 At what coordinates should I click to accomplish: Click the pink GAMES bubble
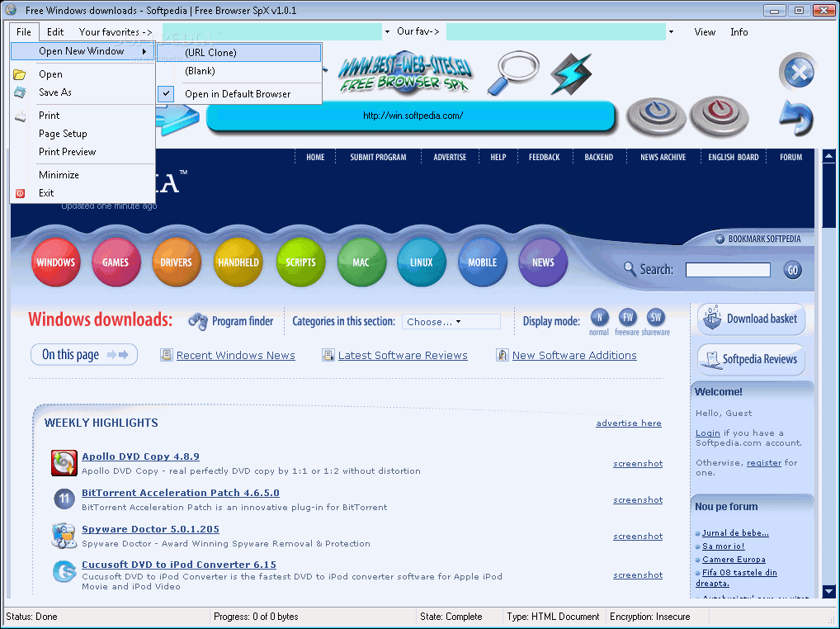(116, 262)
